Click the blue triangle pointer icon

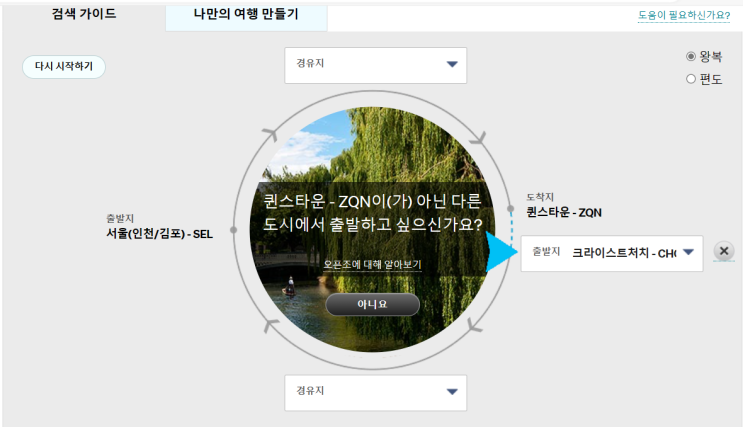coord(501,252)
